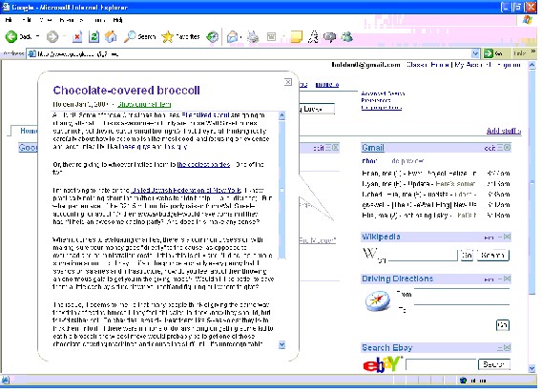Click the Wikipedia search input field
The height and width of the screenshot is (392, 542).
tap(423, 255)
